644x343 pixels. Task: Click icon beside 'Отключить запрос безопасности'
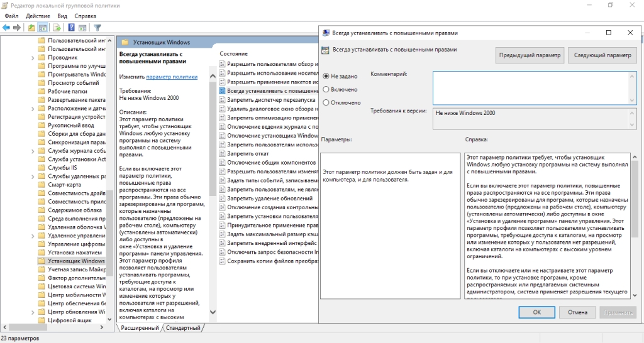pyautogui.click(x=222, y=252)
